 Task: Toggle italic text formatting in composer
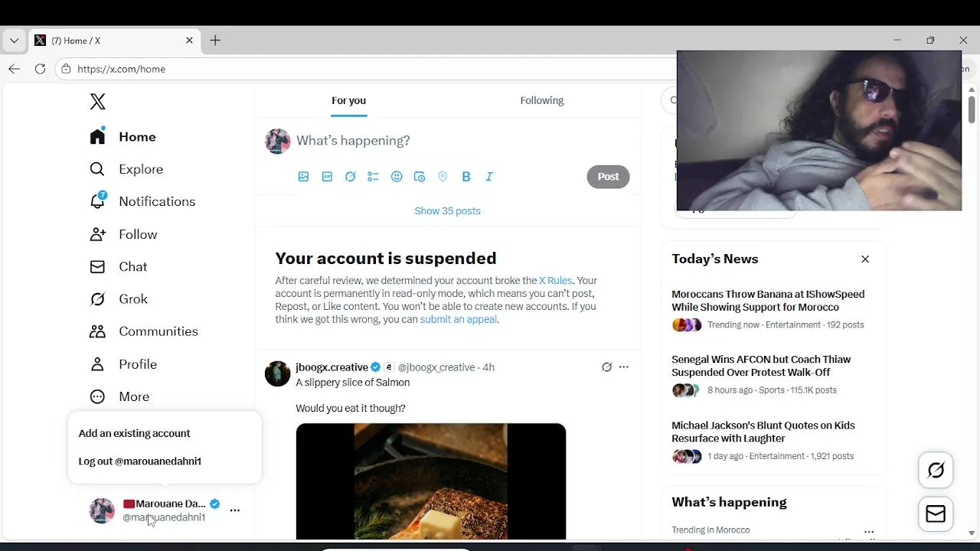pyautogui.click(x=489, y=177)
